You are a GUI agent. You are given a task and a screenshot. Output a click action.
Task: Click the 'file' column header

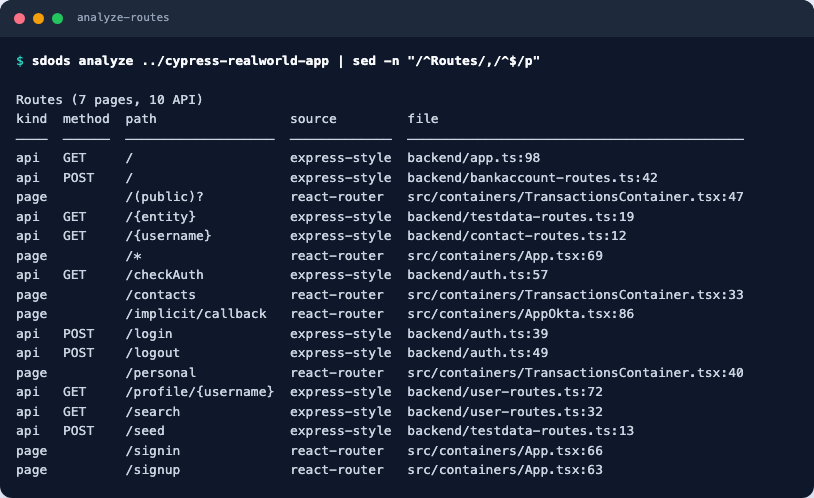[423, 119]
